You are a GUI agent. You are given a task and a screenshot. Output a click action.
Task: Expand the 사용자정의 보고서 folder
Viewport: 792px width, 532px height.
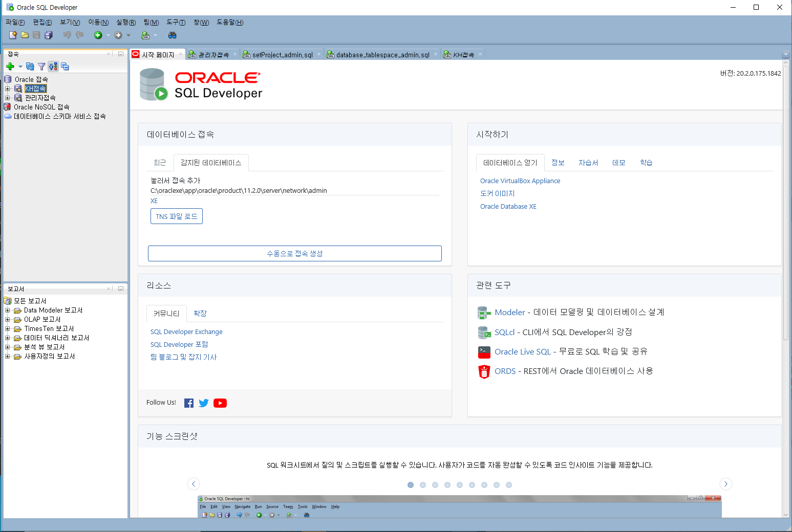point(8,356)
